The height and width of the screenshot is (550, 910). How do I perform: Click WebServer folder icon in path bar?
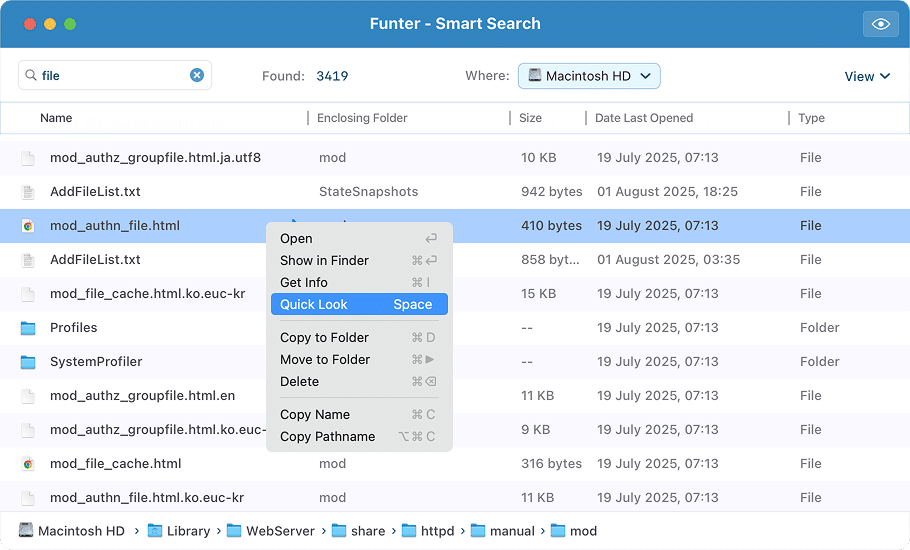(234, 531)
